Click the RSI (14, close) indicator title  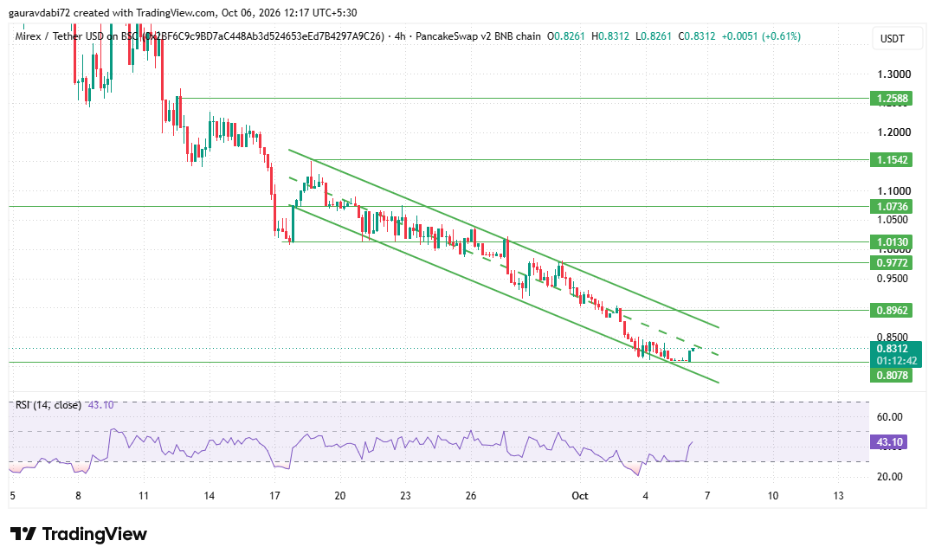(48, 405)
